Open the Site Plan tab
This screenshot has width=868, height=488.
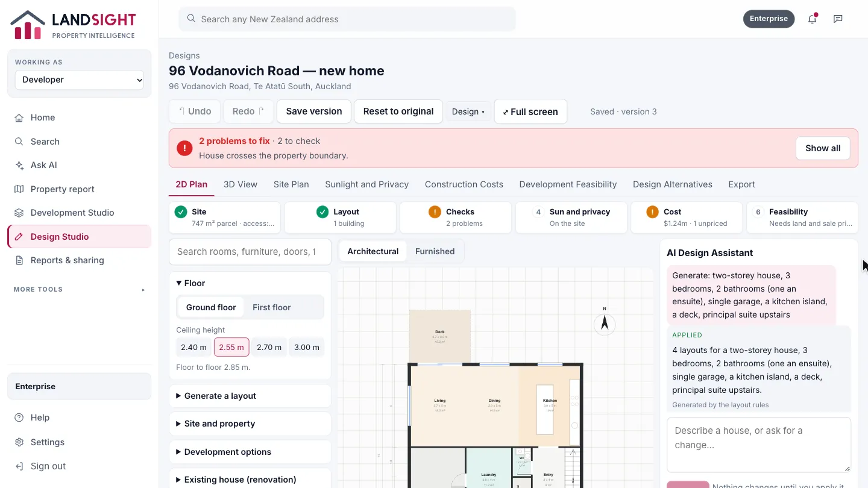tap(291, 184)
